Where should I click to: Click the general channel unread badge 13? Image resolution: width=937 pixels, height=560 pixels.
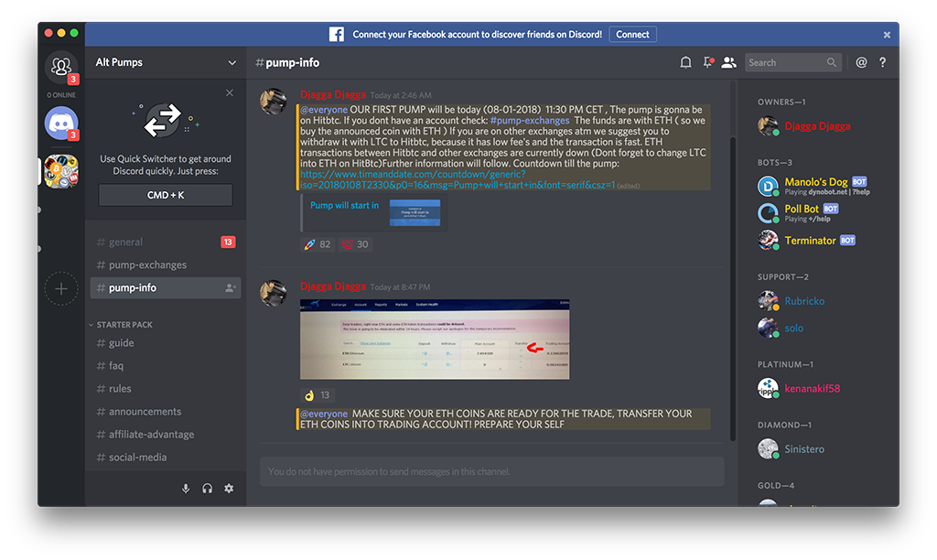[x=228, y=242]
